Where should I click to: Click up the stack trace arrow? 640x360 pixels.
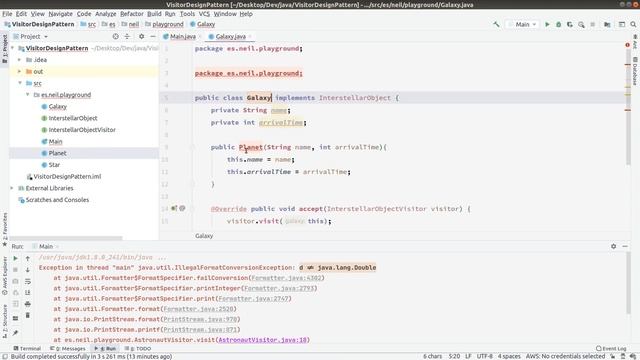tap(28, 258)
